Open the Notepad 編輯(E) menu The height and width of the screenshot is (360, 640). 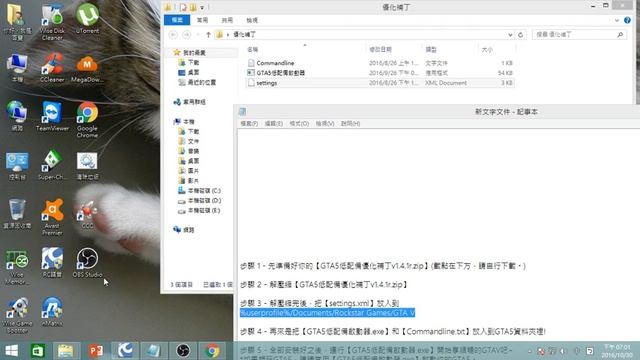coord(273,124)
